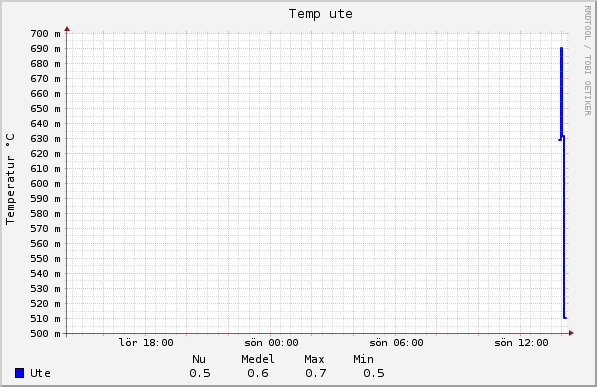Click the 'Min' column header
Viewport: 597px width, 387px height.
pos(363,359)
